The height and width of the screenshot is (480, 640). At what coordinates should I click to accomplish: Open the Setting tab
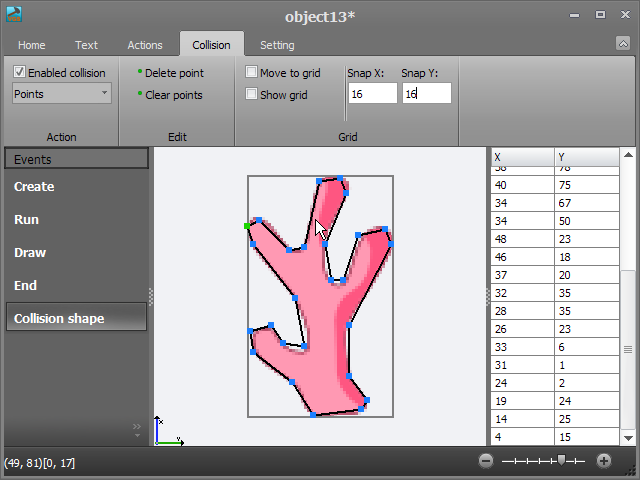pyautogui.click(x=277, y=45)
